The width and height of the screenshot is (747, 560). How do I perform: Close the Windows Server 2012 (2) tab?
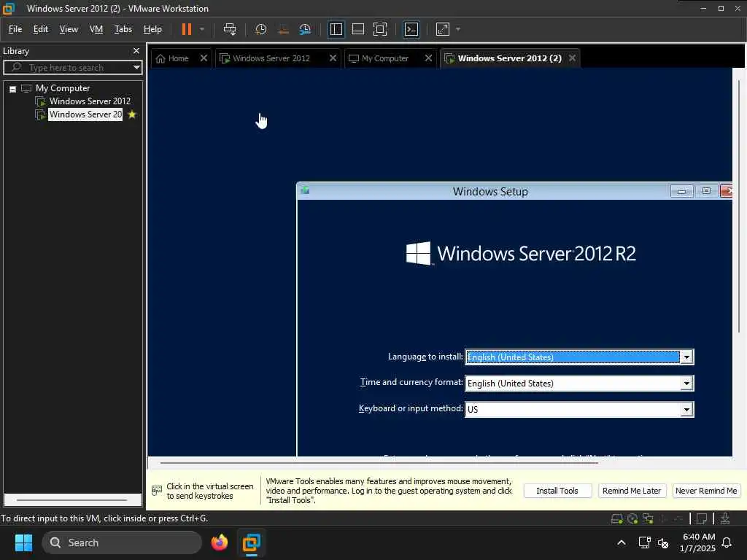[572, 58]
